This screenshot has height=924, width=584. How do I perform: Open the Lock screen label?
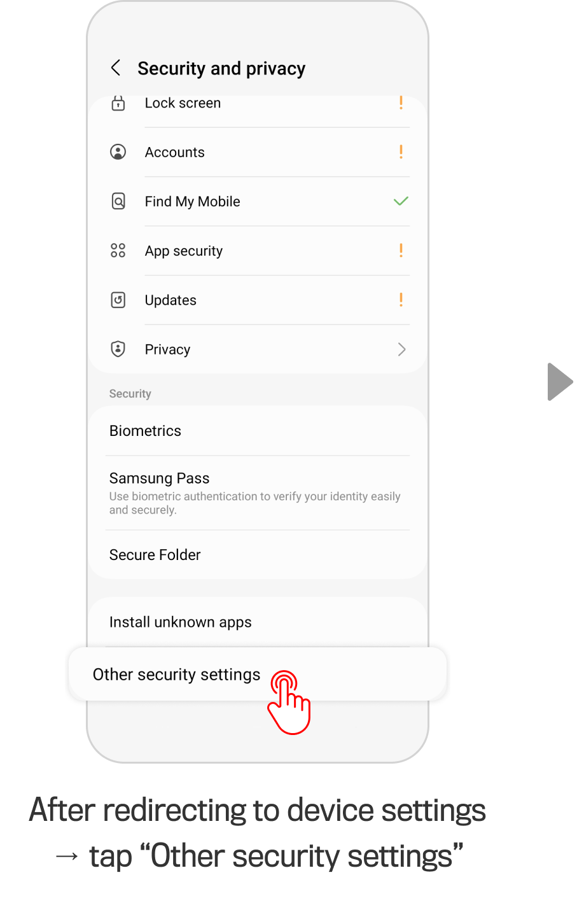183,103
